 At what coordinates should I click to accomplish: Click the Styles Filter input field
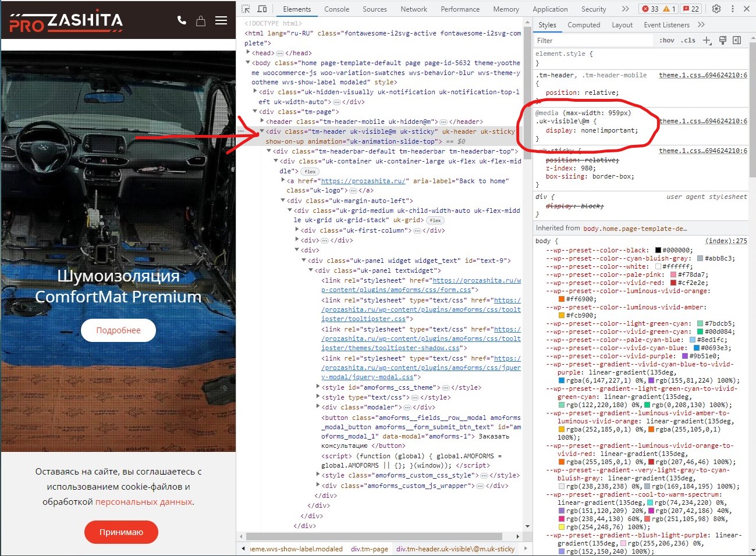point(594,40)
